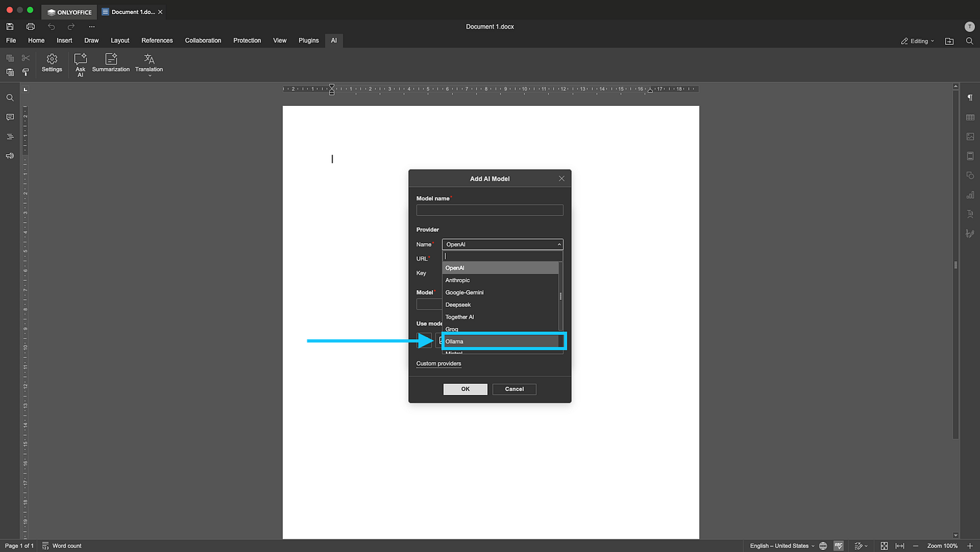Open Image settings in right sidebar
This screenshot has width=980, height=552.
[x=970, y=137]
